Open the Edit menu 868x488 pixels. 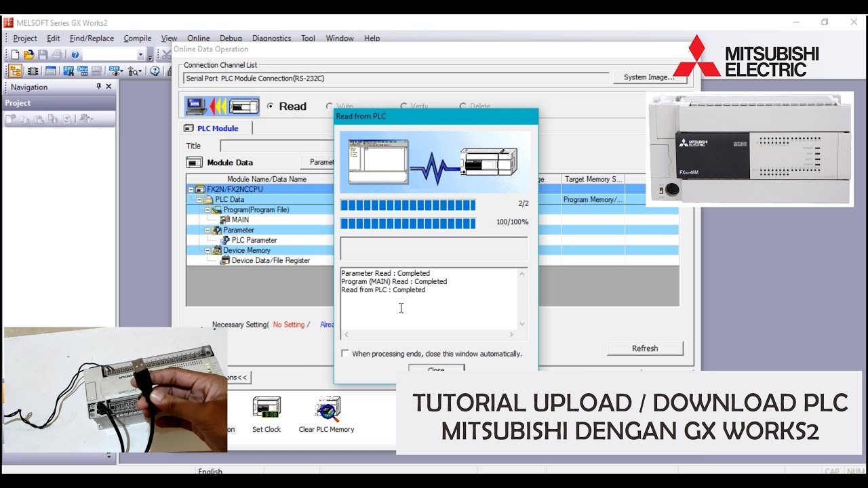tap(54, 39)
